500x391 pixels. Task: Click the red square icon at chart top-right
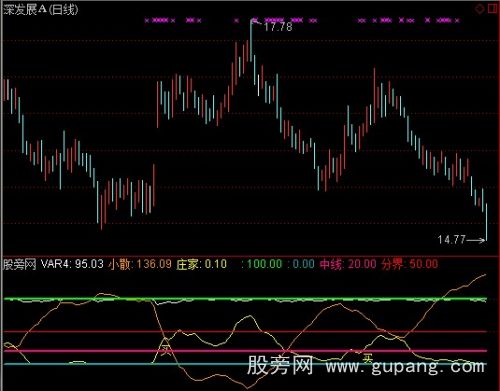tap(493, 8)
